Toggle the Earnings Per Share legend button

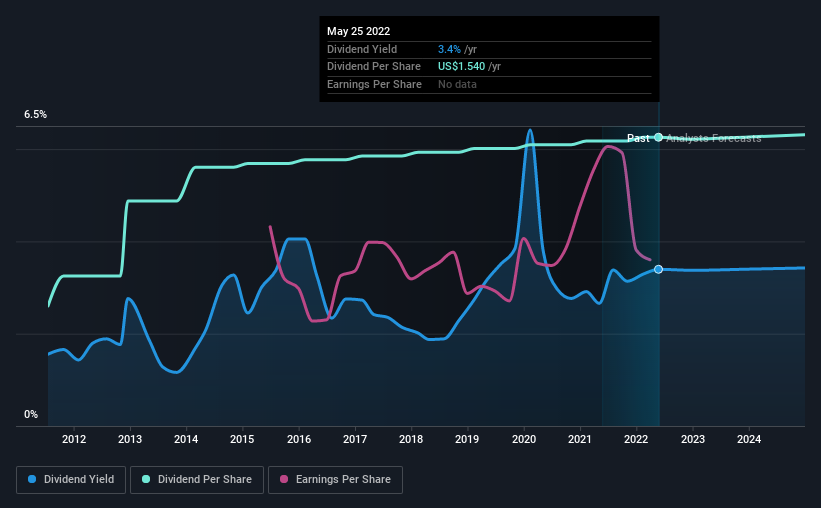[335, 480]
